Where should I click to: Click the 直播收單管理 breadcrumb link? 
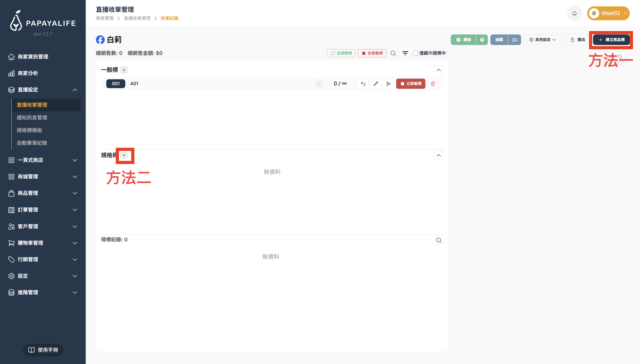click(x=137, y=18)
